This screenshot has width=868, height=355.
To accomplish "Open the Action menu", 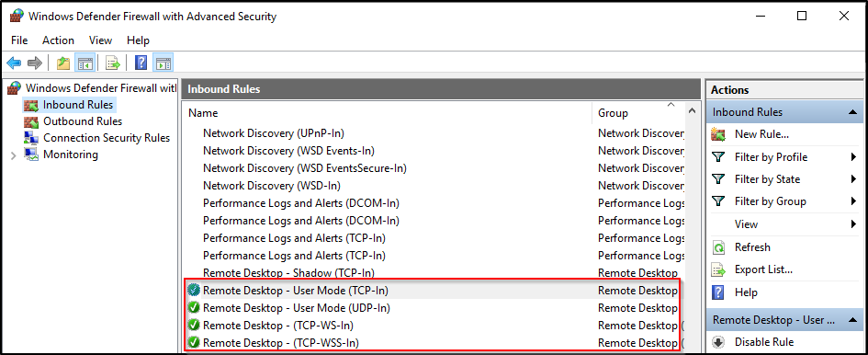I will tap(58, 40).
